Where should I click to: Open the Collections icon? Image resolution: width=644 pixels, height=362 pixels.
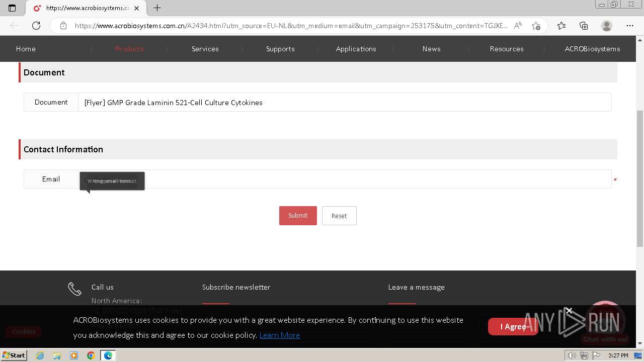click(584, 26)
